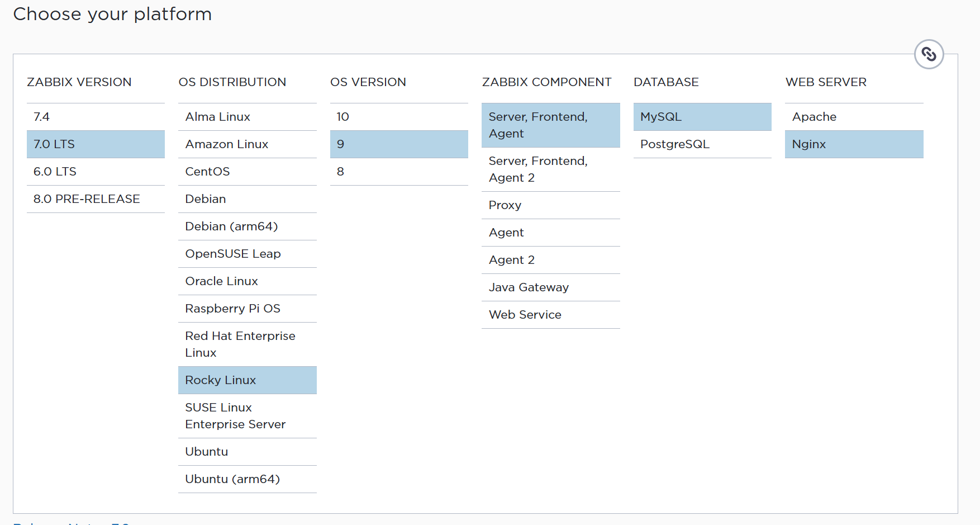Choose the 6.0 LTS Zabbix version
Screen dimensions: 980x525
point(96,172)
